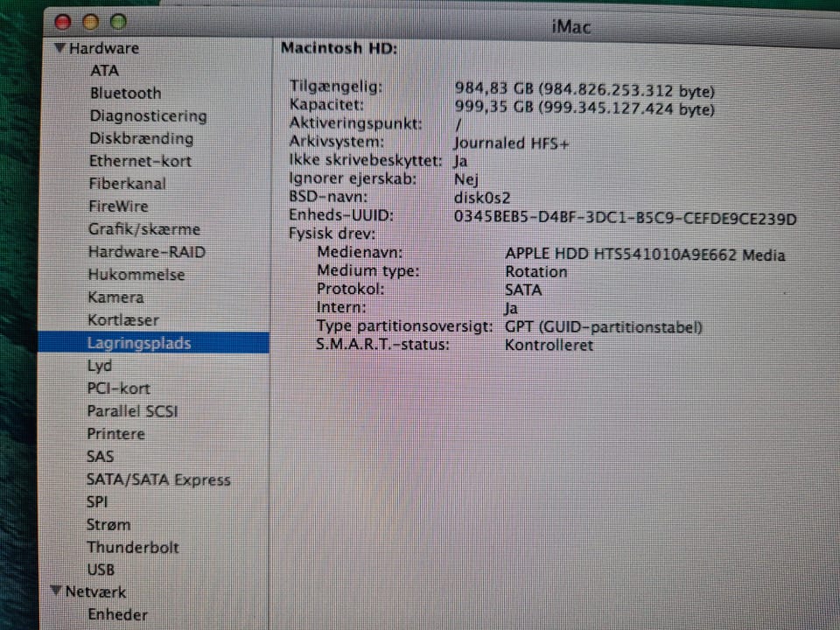The image size is (840, 630).
Task: Select Lyd in the sidebar
Action: (x=100, y=366)
